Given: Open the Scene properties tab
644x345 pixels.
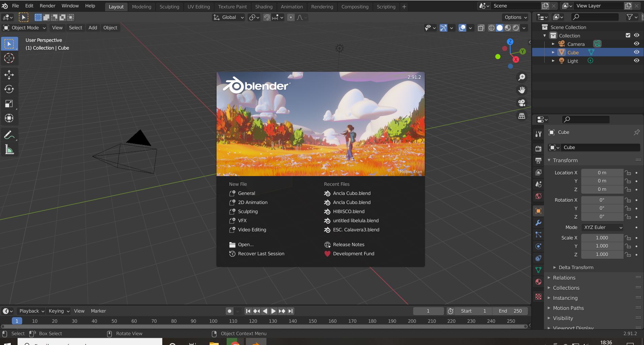Looking at the screenshot, I should pyautogui.click(x=538, y=184).
